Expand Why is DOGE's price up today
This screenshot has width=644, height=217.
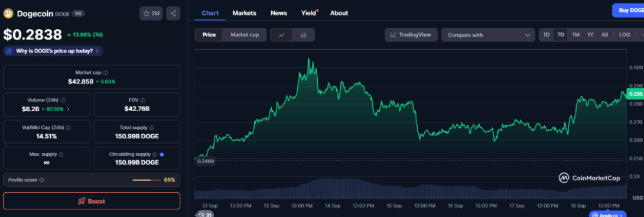pos(53,51)
